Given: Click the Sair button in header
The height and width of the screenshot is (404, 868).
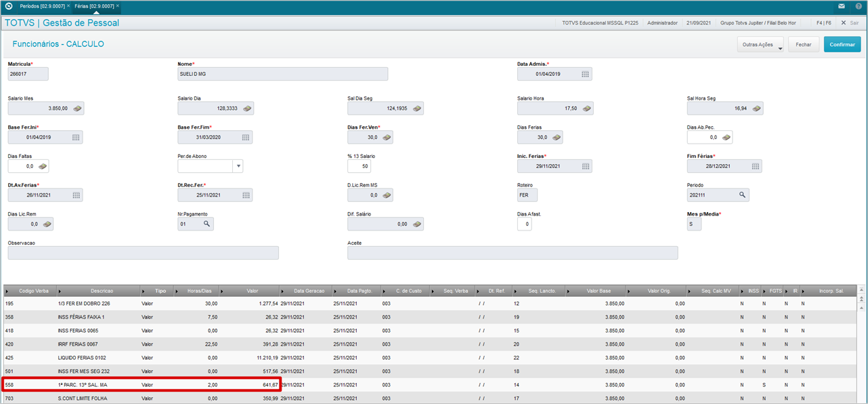Looking at the screenshot, I should [850, 22].
